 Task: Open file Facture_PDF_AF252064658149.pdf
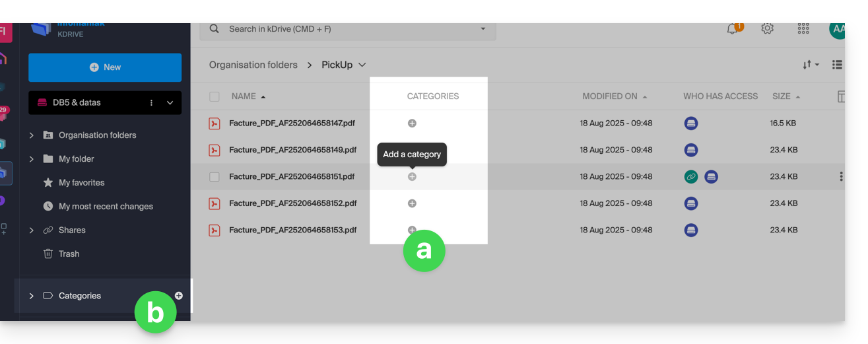click(x=292, y=150)
